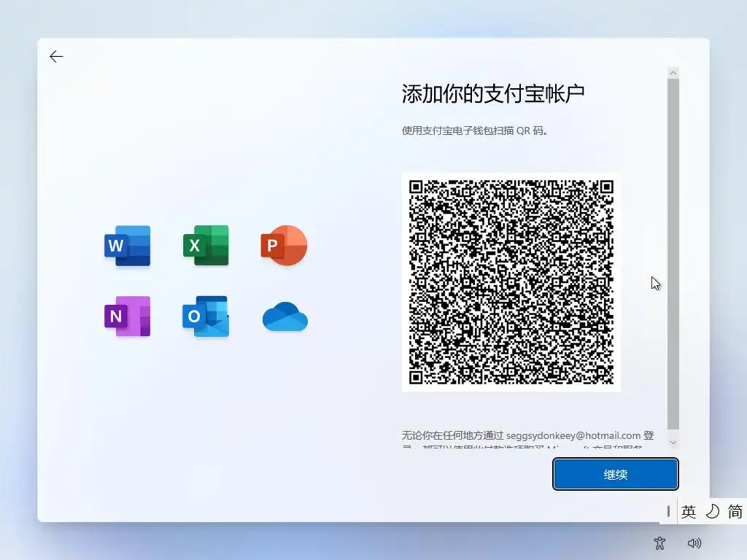Screen dimensions: 747x560
Task: Click the PowerPoint app icon
Action: pos(284,245)
